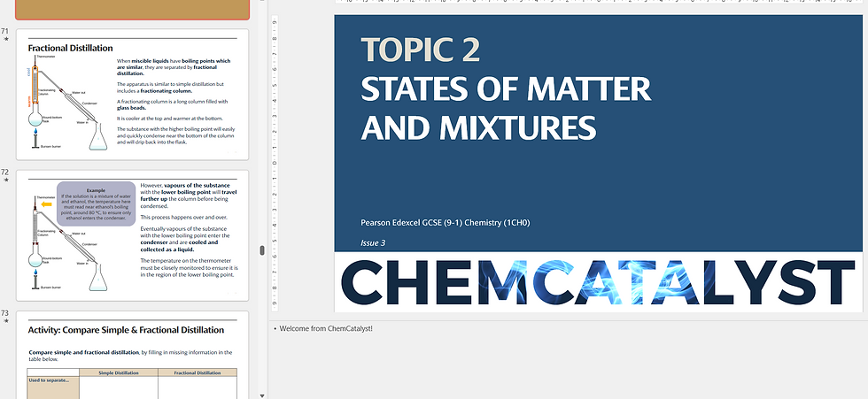The width and height of the screenshot is (868, 399).
Task: Click 'Activity: Compare Simple & Fractional Distillation' heading
Action: point(126,330)
